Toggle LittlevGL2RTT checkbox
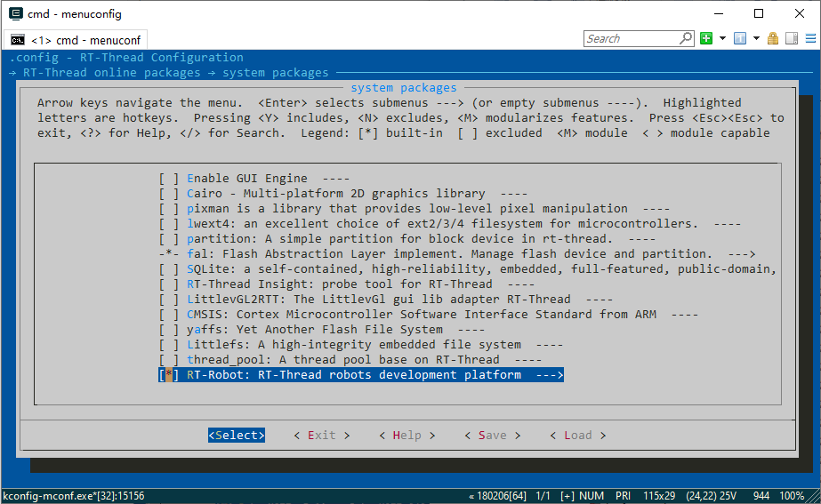The width and height of the screenshot is (821, 504). click(x=169, y=300)
